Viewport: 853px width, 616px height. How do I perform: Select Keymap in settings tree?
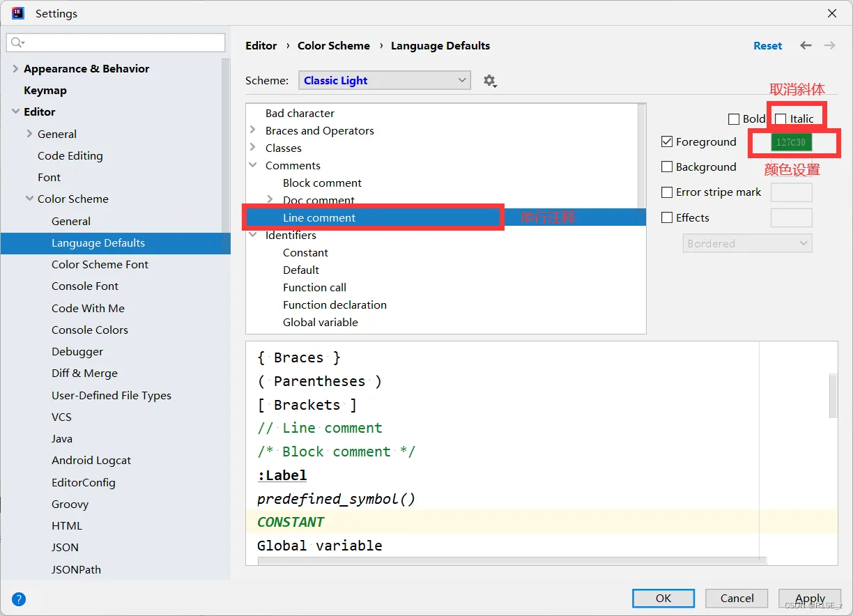[45, 91]
